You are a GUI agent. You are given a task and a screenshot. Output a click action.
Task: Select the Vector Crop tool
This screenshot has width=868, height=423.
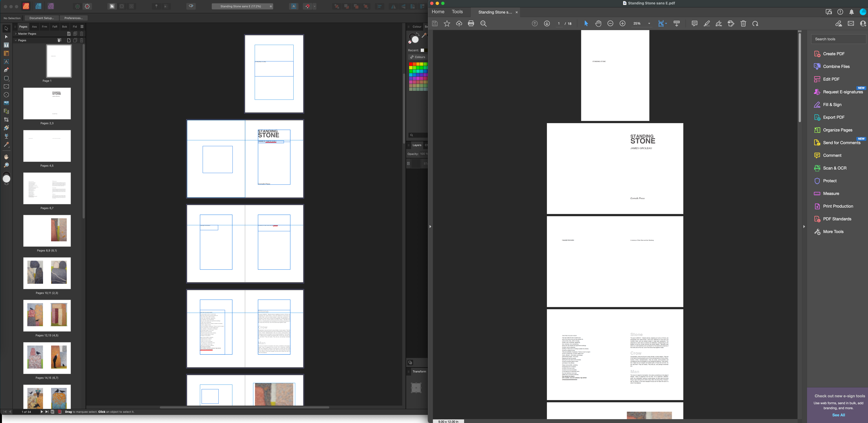tap(6, 120)
